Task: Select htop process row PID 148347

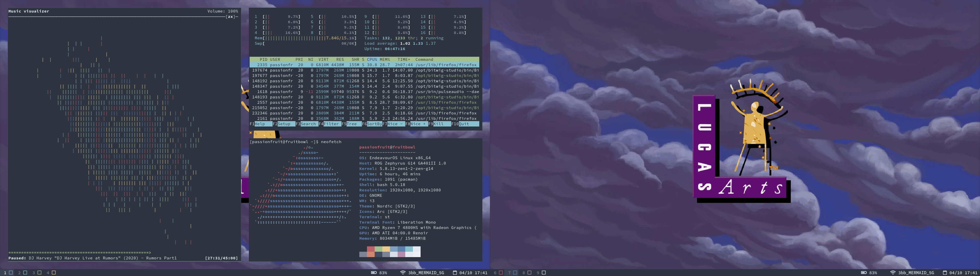Action: click(x=364, y=86)
